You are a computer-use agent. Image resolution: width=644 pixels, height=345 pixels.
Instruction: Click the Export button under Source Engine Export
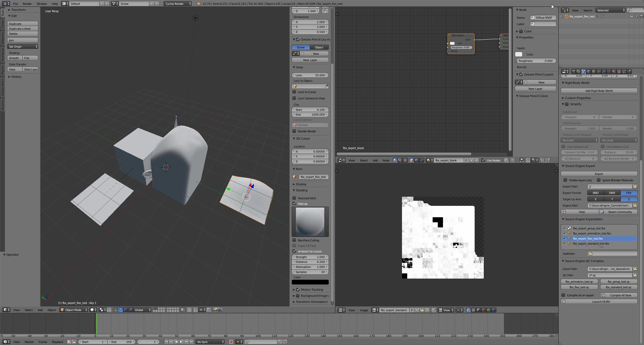point(599,174)
